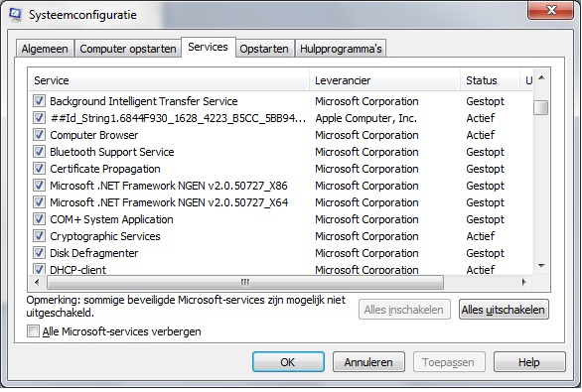Toggle COM+ System Application checkbox

point(39,219)
